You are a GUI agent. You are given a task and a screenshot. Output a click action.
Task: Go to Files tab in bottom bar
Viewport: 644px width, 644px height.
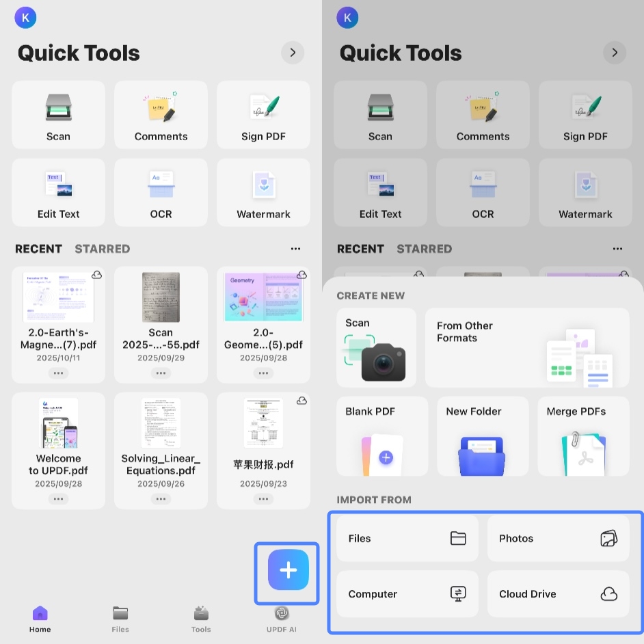click(120, 619)
